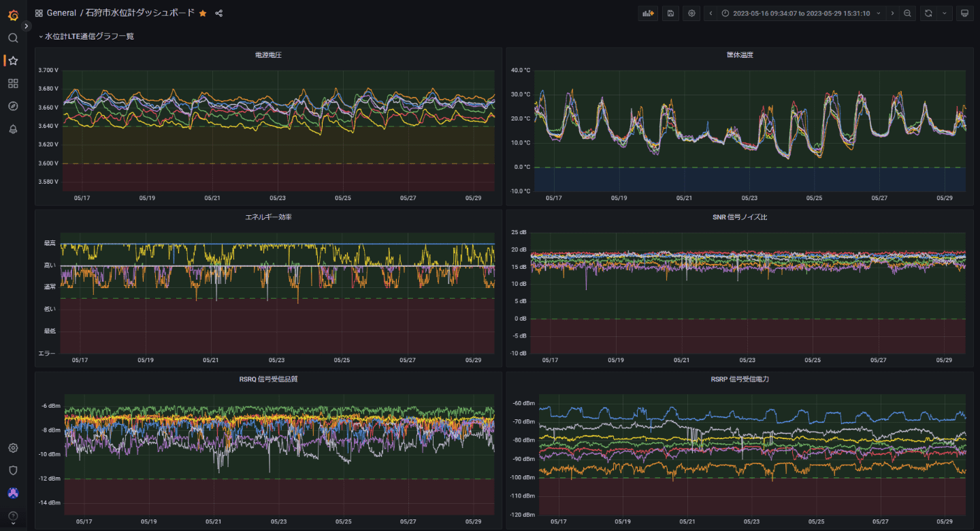The height and width of the screenshot is (531, 980).
Task: Click the Add panel icon
Action: 648,13
